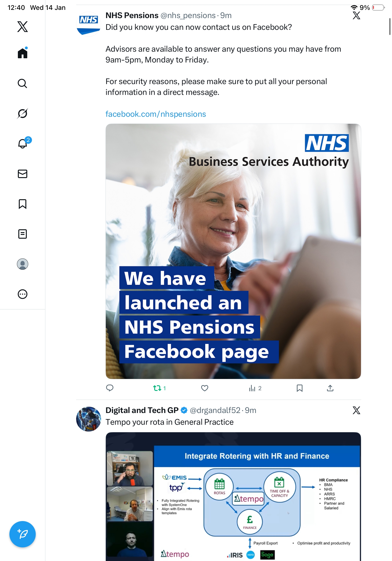Open Lists icon in sidebar
The height and width of the screenshot is (561, 392).
pyautogui.click(x=23, y=234)
